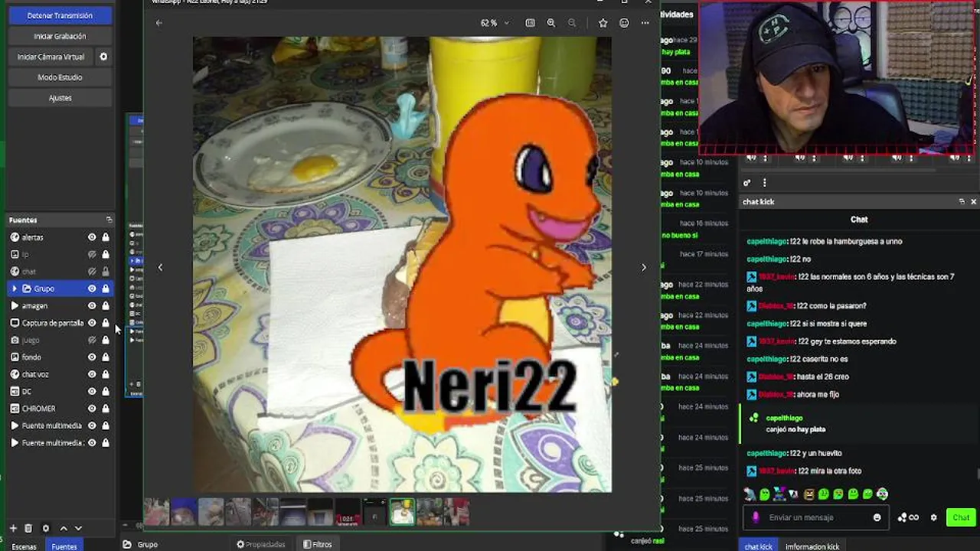Close the chat kick dock

coord(973,201)
